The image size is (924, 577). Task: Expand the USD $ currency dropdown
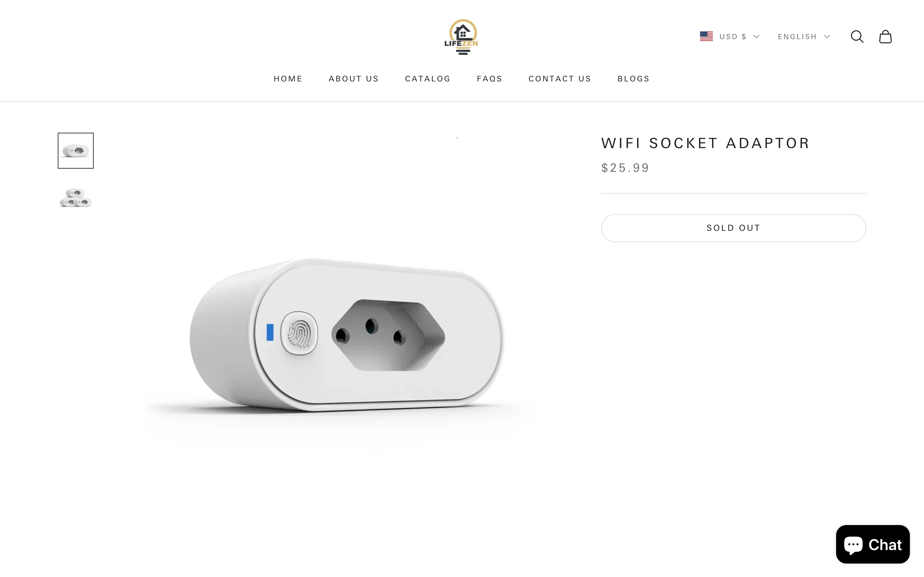click(x=730, y=37)
